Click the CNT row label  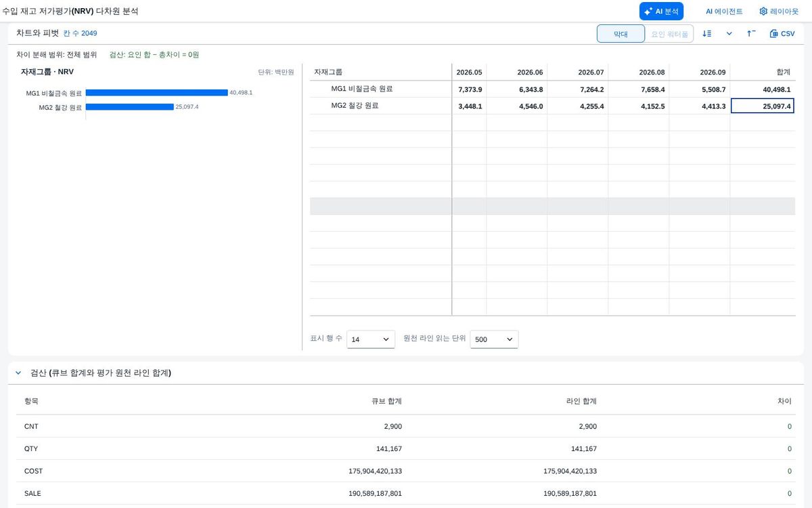[x=31, y=427]
